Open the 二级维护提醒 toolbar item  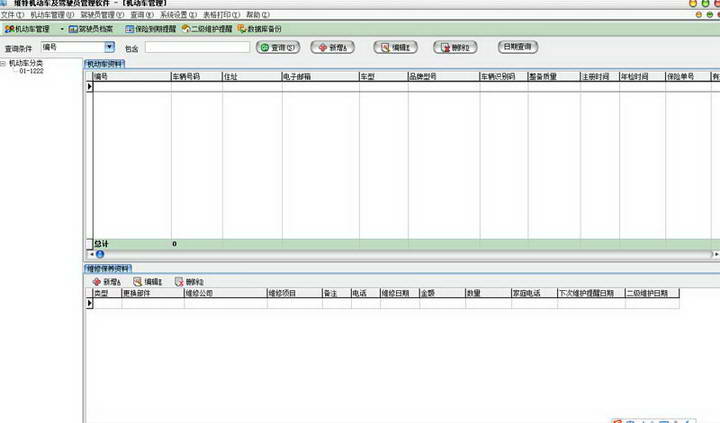[x=207, y=29]
